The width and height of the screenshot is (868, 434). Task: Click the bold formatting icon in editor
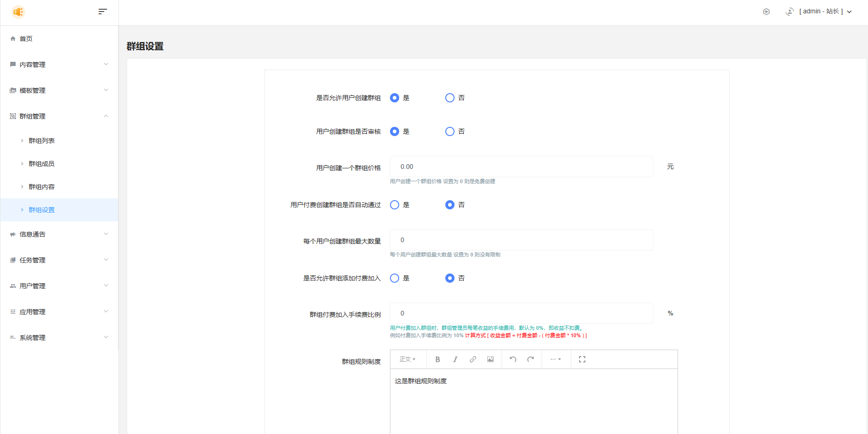(437, 359)
